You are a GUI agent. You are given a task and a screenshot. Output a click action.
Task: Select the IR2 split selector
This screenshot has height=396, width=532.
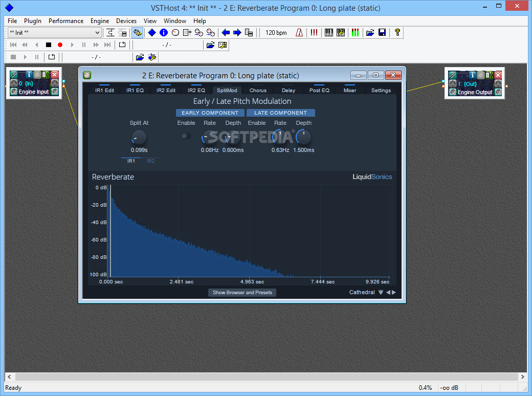150,161
